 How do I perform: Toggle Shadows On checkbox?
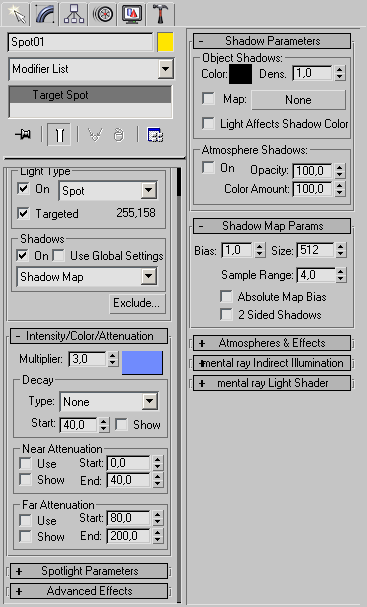coord(23,255)
